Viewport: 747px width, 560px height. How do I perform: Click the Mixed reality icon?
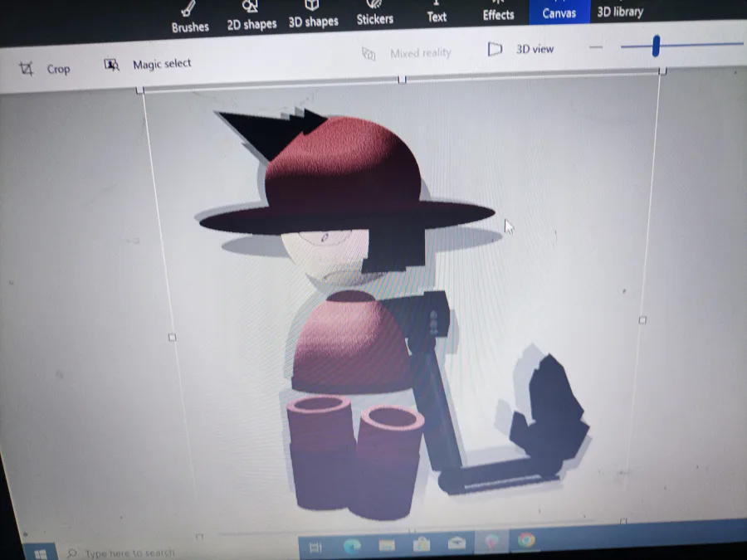369,54
